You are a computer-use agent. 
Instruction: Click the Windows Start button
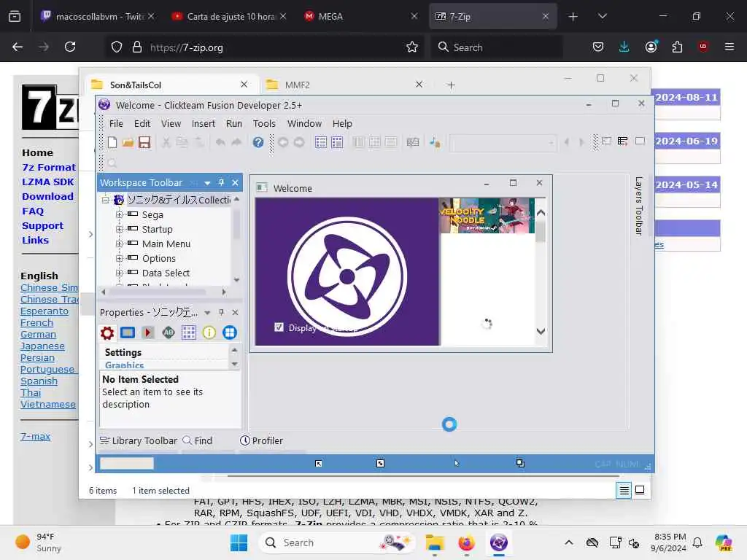239,542
